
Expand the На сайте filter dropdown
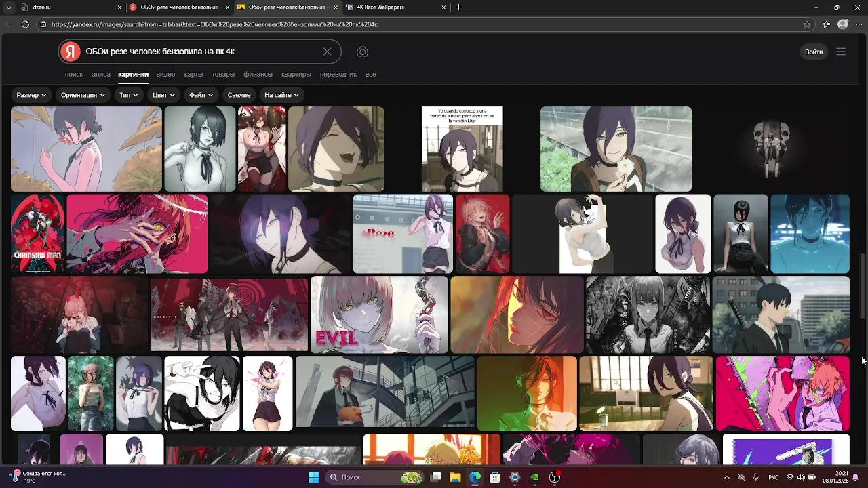[282, 95]
